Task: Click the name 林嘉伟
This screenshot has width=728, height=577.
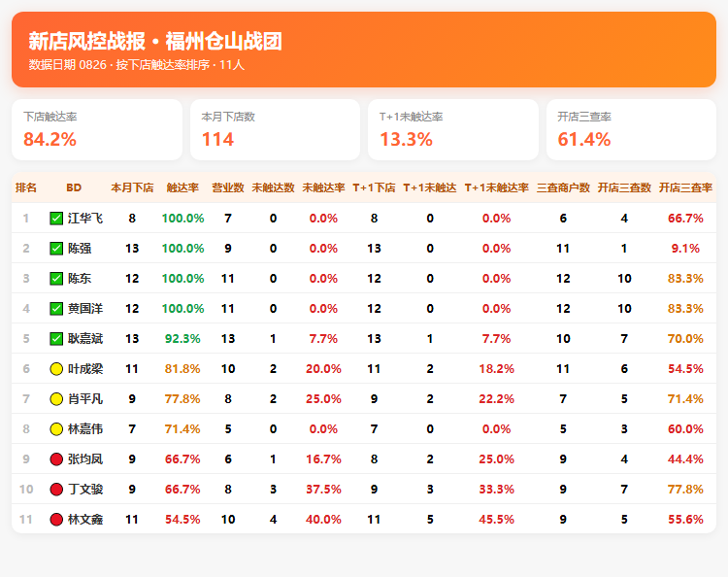Action: tap(85, 428)
